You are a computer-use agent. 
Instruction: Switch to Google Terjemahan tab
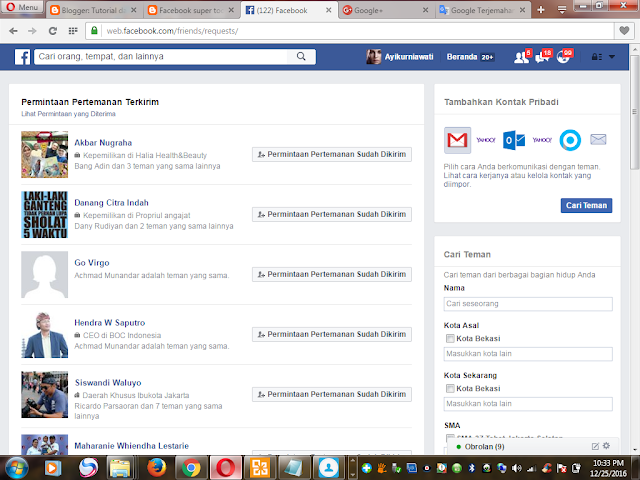click(x=482, y=10)
